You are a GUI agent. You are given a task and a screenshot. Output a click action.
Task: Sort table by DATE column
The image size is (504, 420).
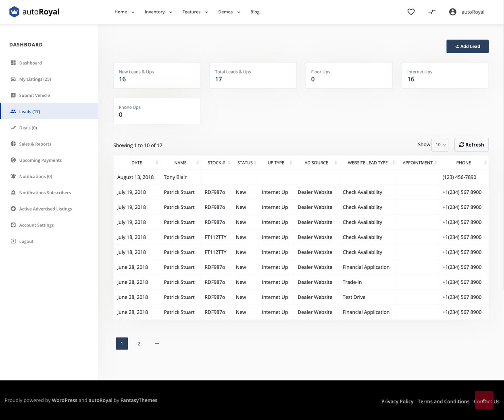tap(137, 163)
